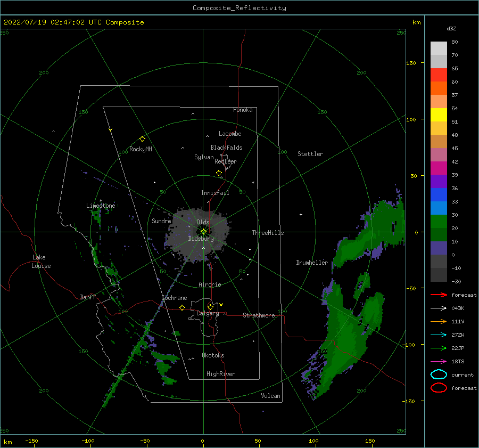Click the cyan current ellipse legend icon
Screen dimensions: 479x448
click(x=439, y=374)
